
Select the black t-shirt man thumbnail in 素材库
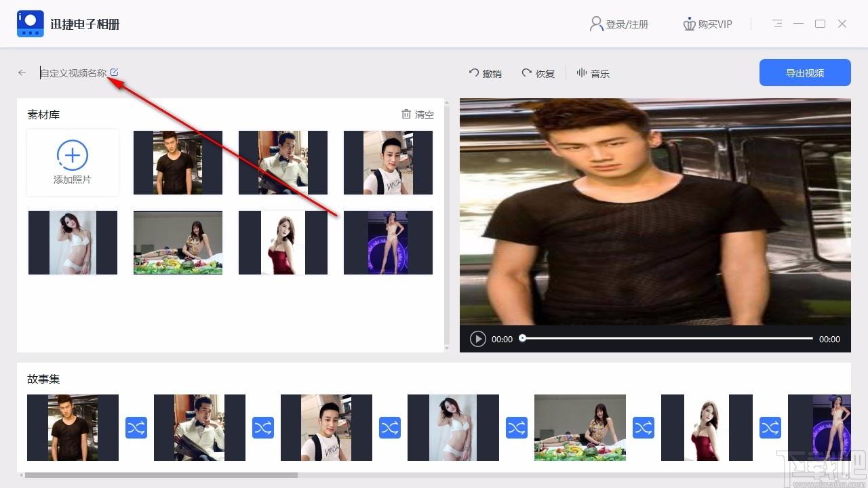click(178, 163)
